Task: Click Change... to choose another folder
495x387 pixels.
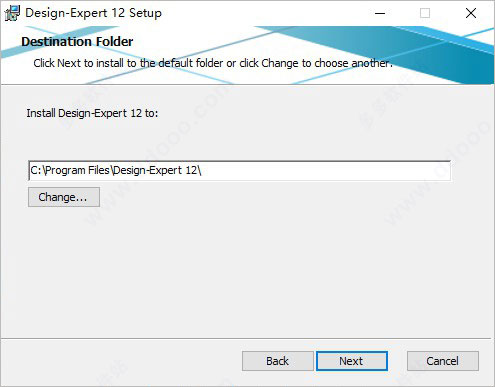Action: click(x=64, y=197)
